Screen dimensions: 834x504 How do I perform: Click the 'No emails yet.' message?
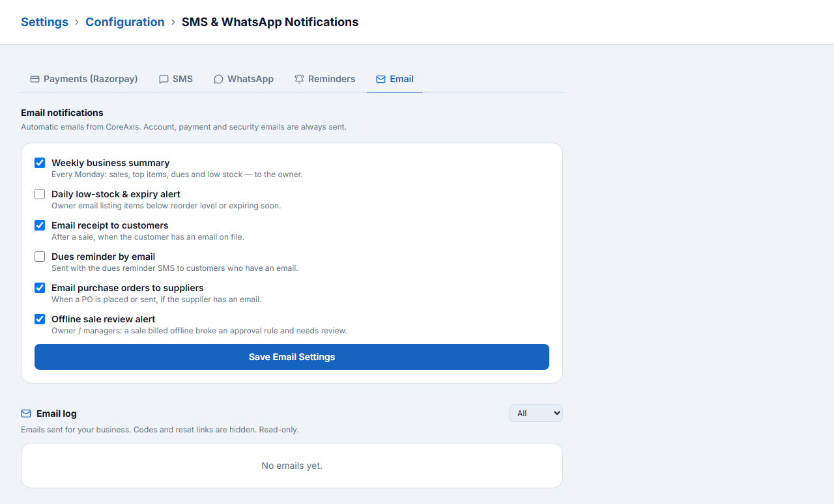point(292,466)
